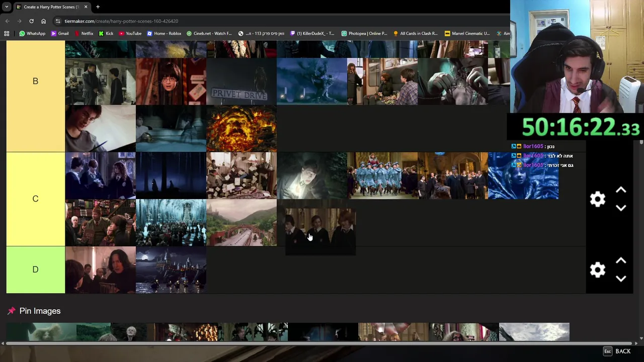644x362 pixels.
Task: Move the C tier row down
Action: [x=621, y=208]
